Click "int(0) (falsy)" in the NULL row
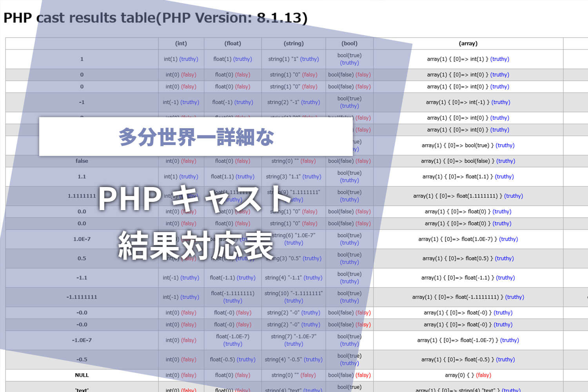The image size is (588, 392). pos(181,375)
